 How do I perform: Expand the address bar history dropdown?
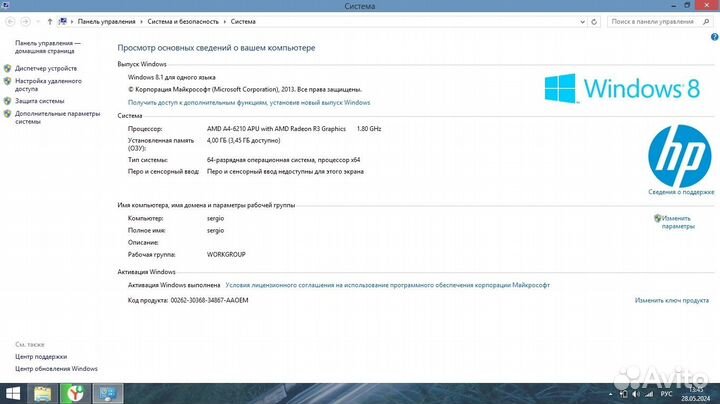584,20
